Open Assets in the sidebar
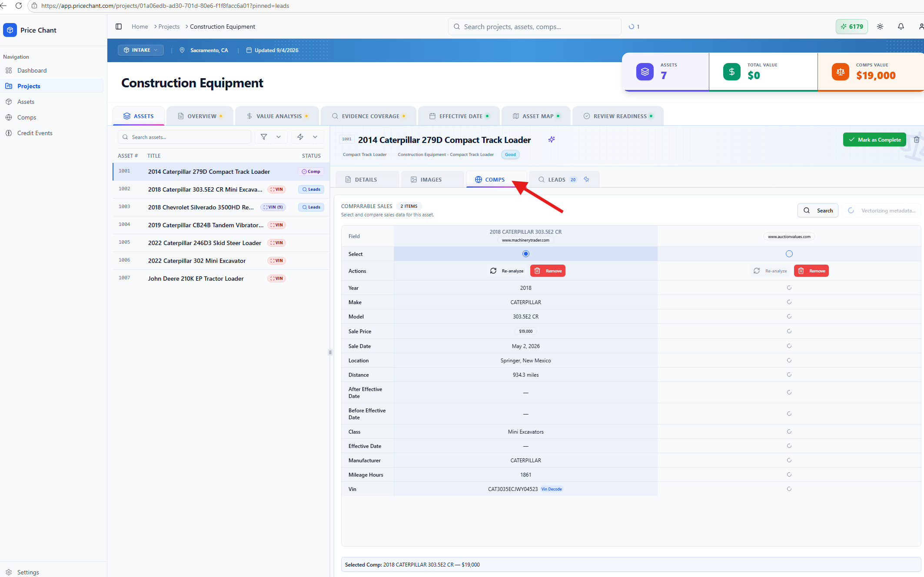 click(x=26, y=102)
